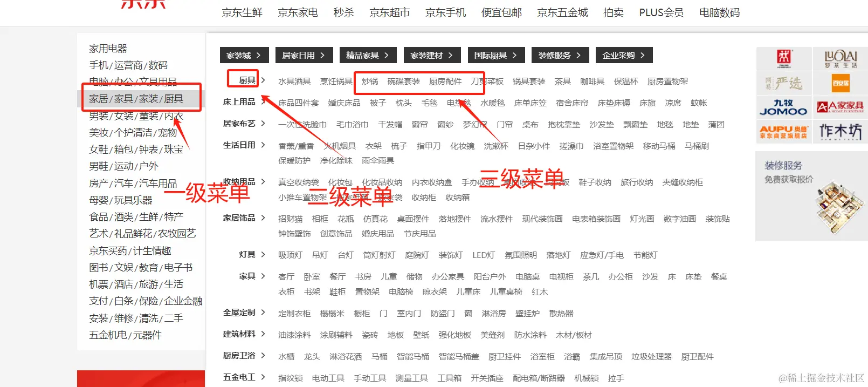The width and height of the screenshot is (868, 387).
Task: Click the 居家日用 channel button
Action: (x=304, y=55)
